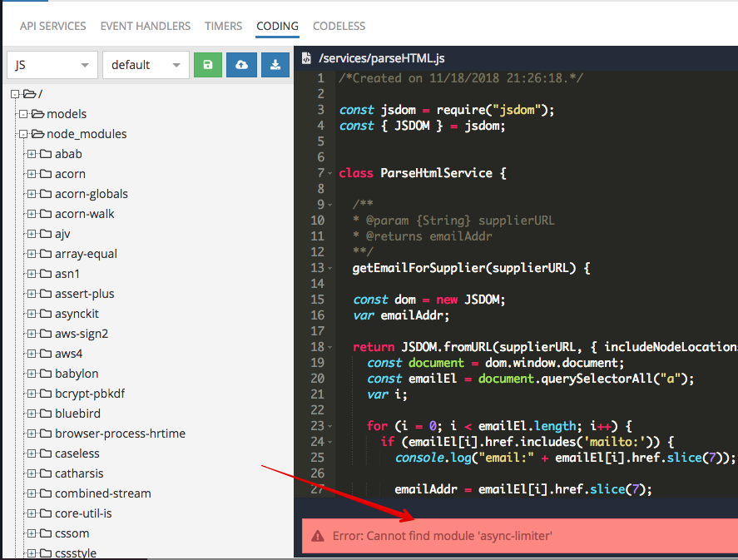Click the folder icon next to bluebird
The height and width of the screenshot is (560, 738).
pos(46,414)
